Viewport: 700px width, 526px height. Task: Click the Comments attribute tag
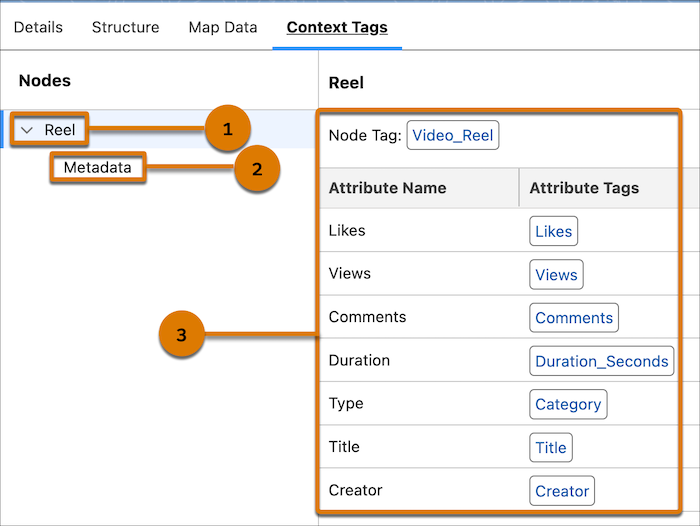coord(574,318)
